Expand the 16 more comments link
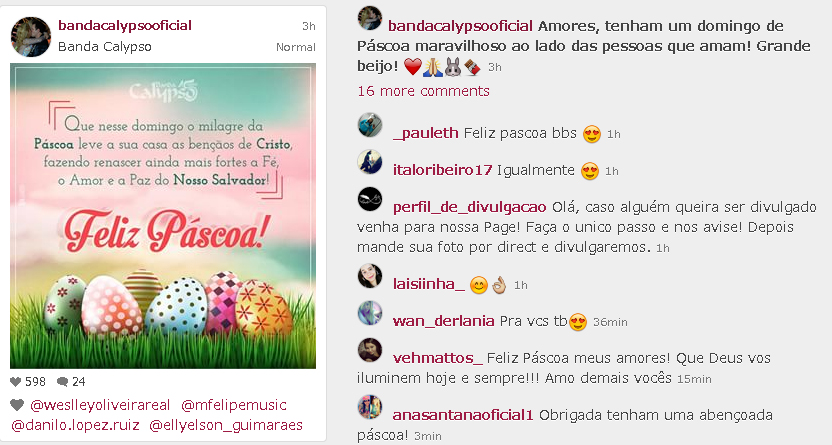Screen dimensions: 832x445 click(423, 91)
